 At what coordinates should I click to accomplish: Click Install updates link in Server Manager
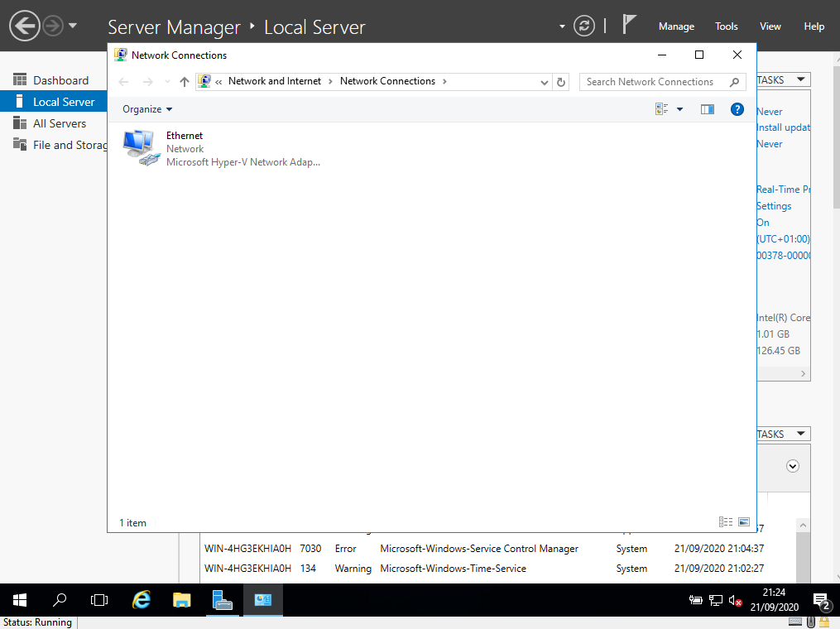pyautogui.click(x=783, y=127)
